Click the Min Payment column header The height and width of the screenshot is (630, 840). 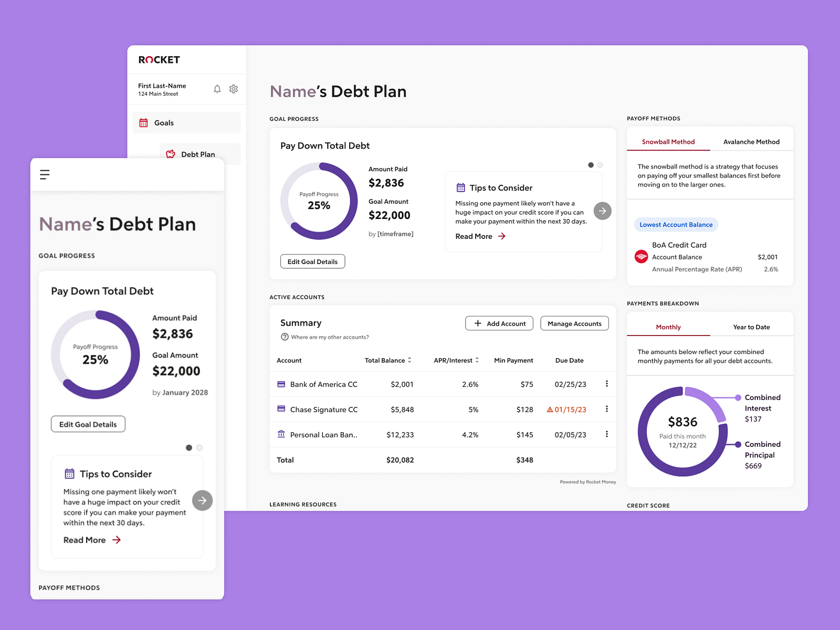point(513,360)
